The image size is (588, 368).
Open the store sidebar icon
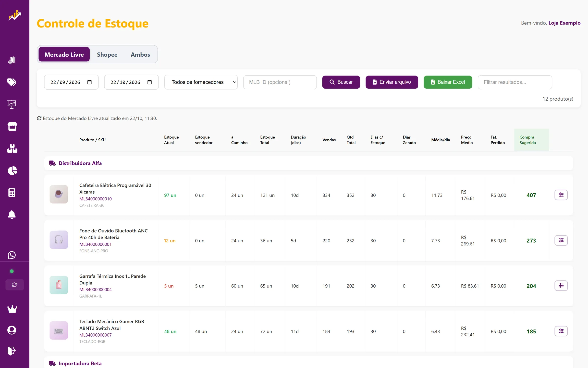[x=12, y=126]
